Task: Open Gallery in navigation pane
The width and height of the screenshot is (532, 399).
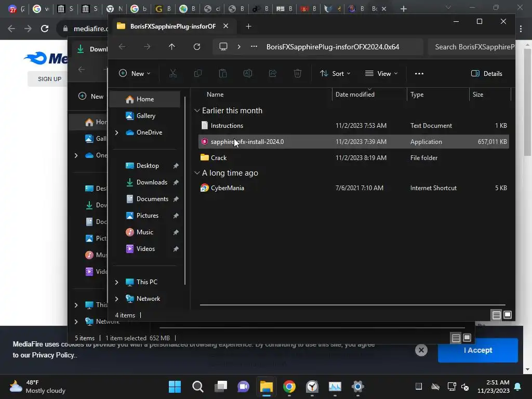Action: pos(145,116)
